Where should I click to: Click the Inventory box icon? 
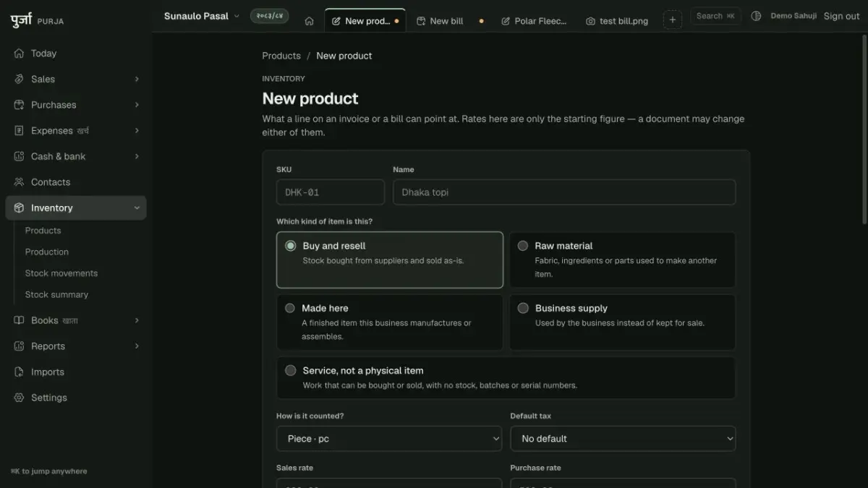(19, 208)
